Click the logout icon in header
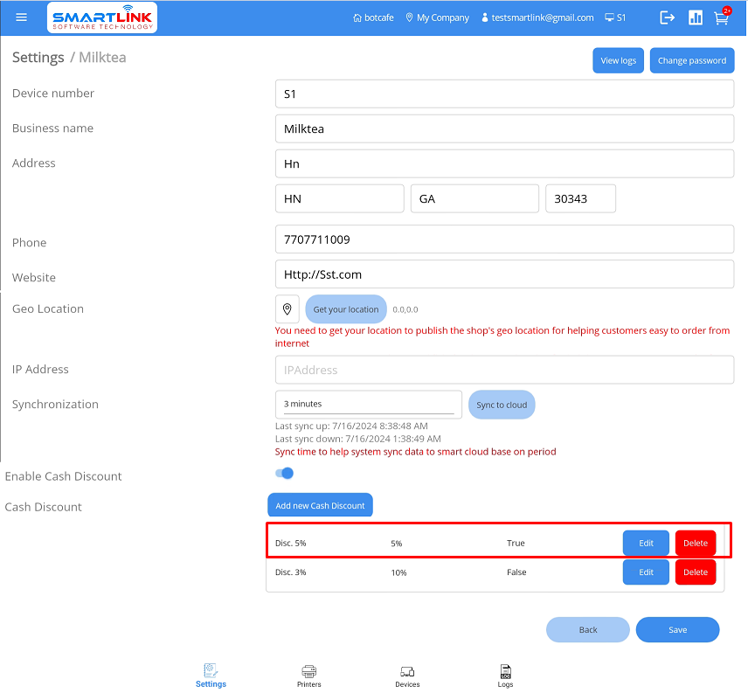The image size is (748, 700). (668, 17)
